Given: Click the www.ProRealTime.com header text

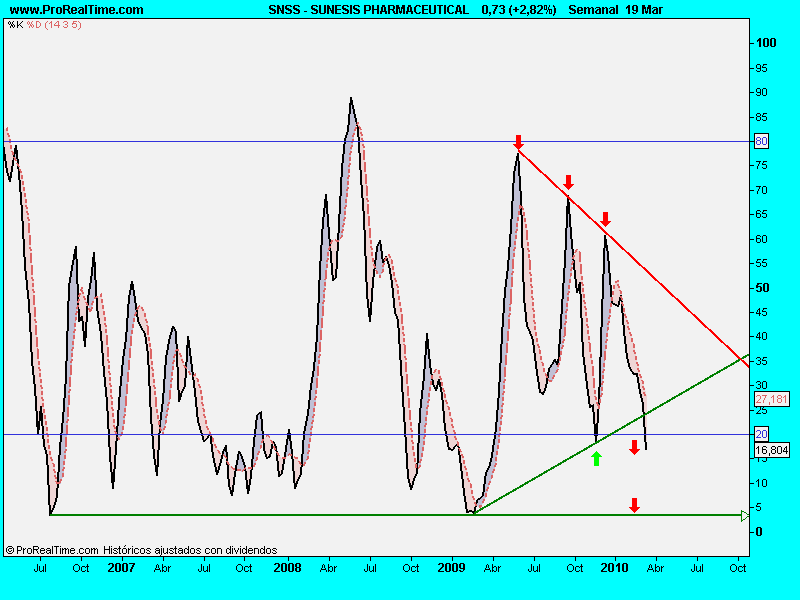Looking at the screenshot, I should coord(77,10).
